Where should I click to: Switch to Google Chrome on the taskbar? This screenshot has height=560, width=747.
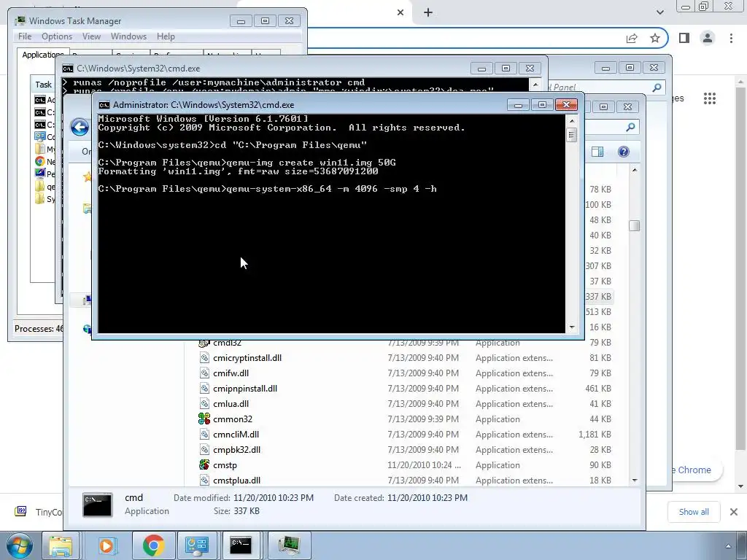click(x=153, y=545)
